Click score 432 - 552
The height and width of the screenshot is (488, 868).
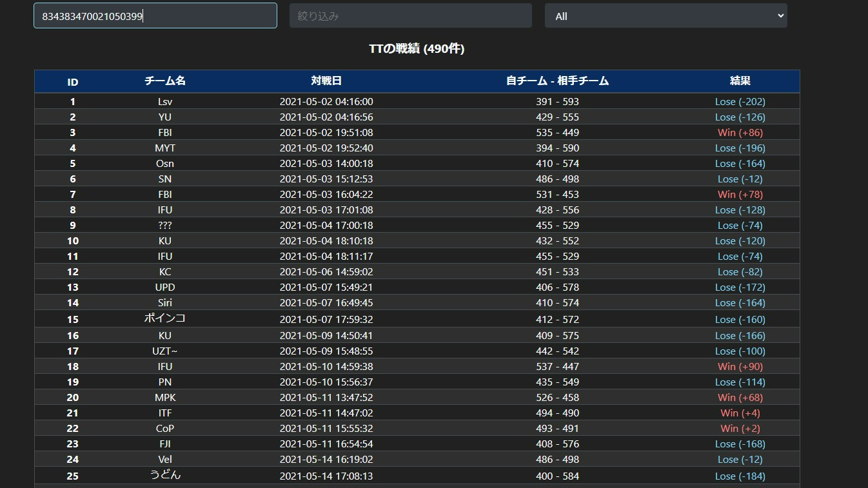tap(557, 240)
